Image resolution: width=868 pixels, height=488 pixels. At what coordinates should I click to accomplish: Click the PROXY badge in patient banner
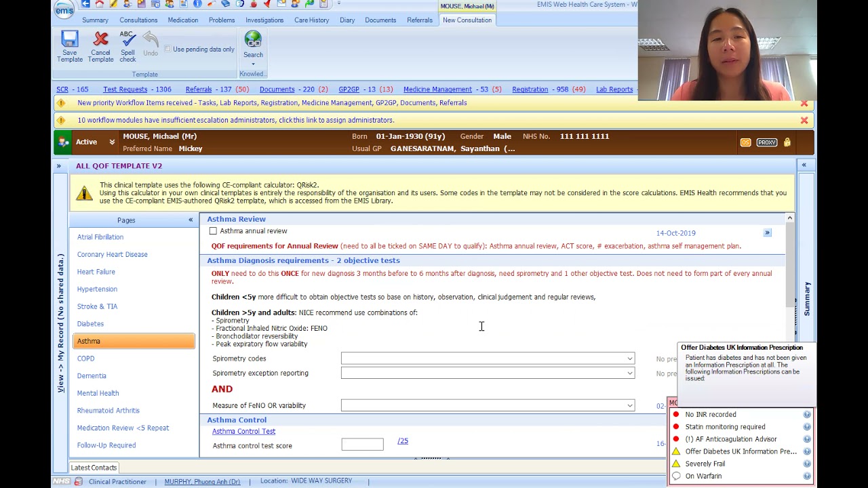click(x=767, y=142)
